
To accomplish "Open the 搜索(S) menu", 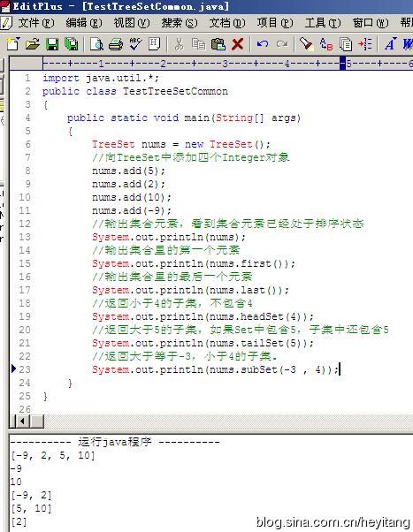I will (180, 23).
